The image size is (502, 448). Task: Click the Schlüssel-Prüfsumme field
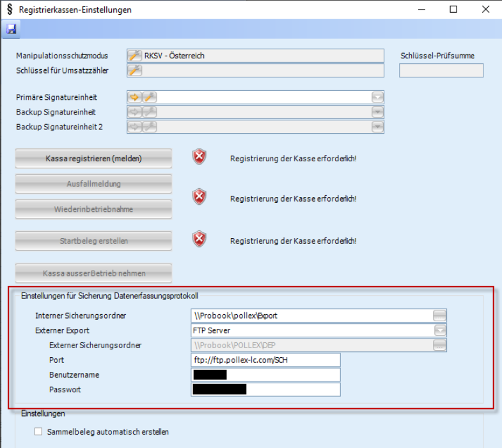pyautogui.click(x=441, y=70)
